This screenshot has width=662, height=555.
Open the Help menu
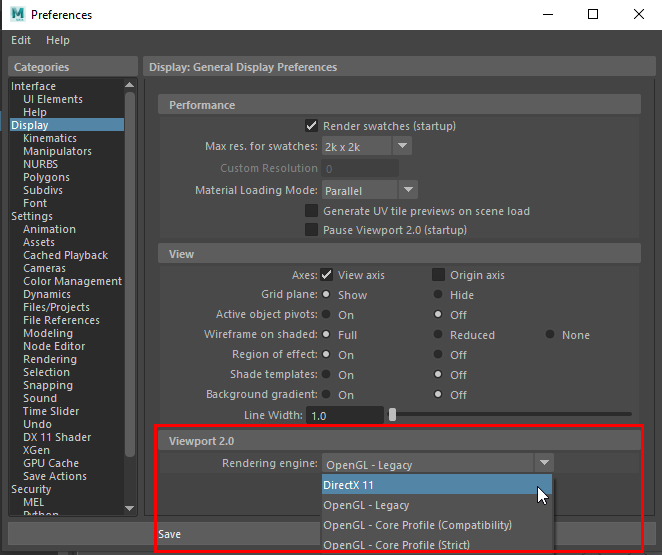pos(58,40)
